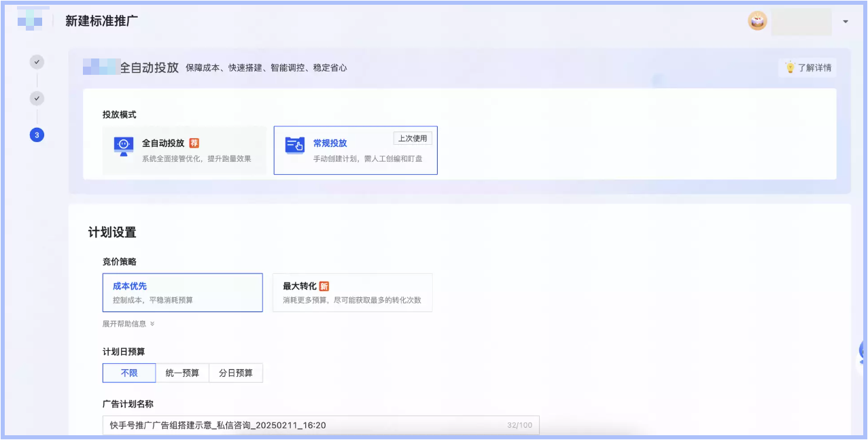This screenshot has height=440, width=868.
Task: Choose 不限 for 计划日预算
Action: (128, 373)
